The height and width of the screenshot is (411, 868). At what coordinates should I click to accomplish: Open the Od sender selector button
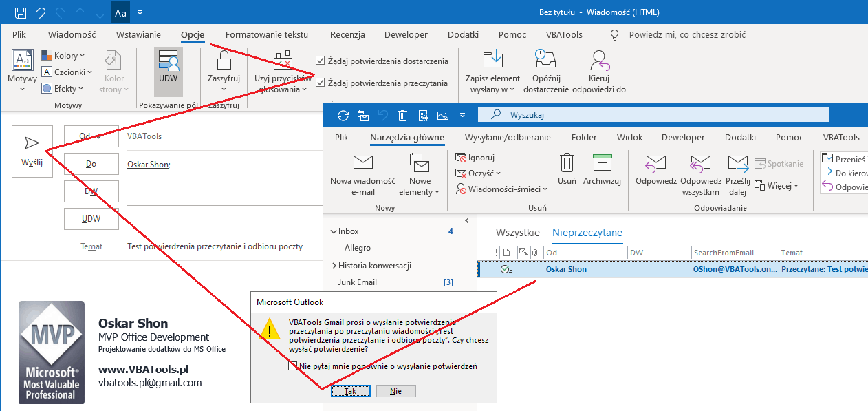click(x=91, y=136)
